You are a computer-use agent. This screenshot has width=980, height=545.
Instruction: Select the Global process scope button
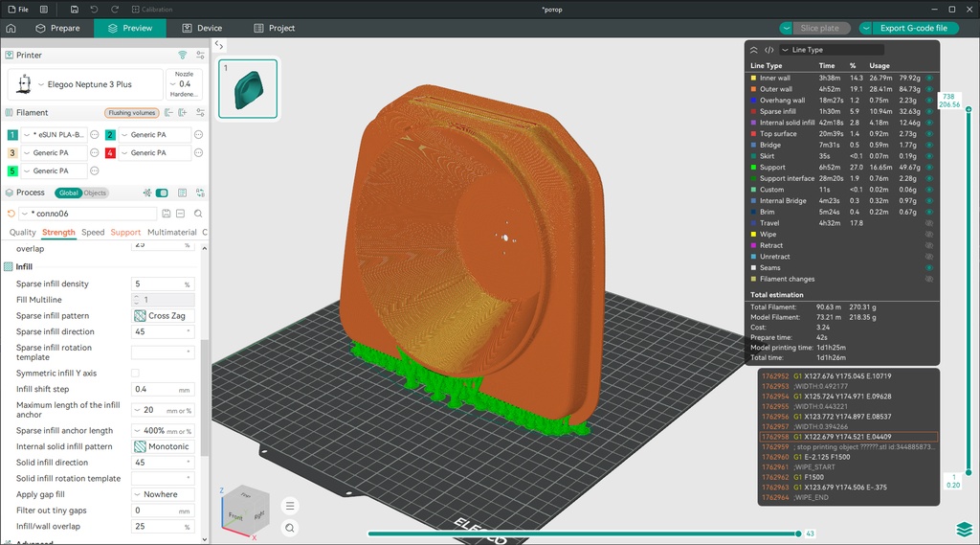tap(68, 193)
